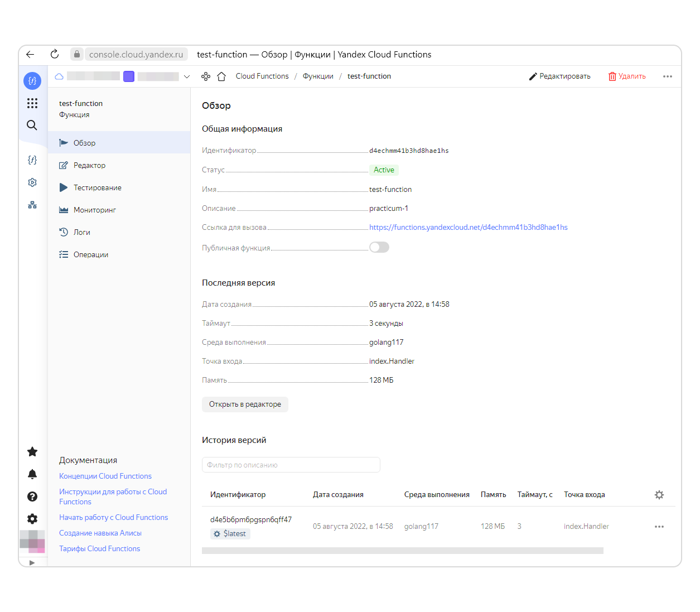
Task: Click the blurred account avatar
Action: click(32, 542)
